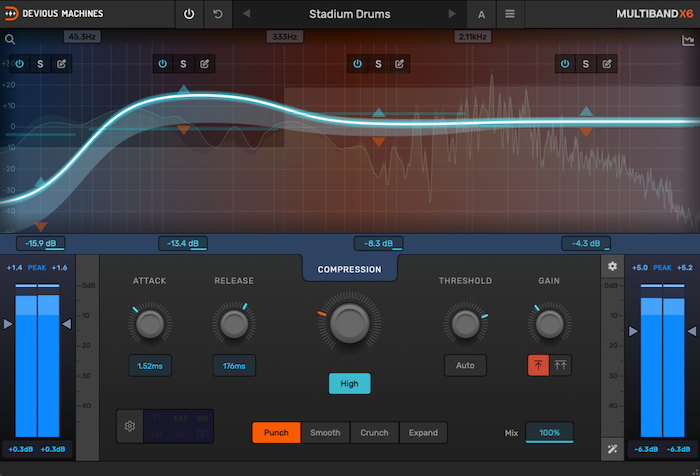Click the blue up-triangle on the band above 2.11kHz

pos(586,111)
